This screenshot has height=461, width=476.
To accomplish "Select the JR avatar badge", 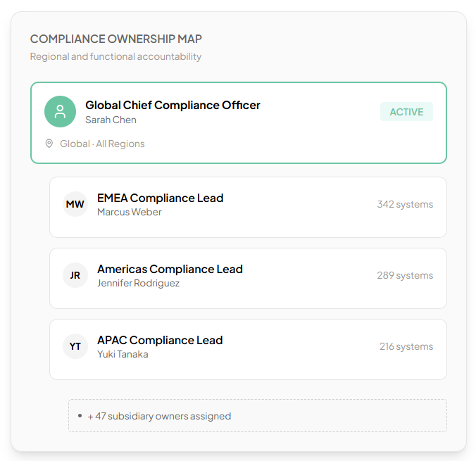I will [75, 275].
